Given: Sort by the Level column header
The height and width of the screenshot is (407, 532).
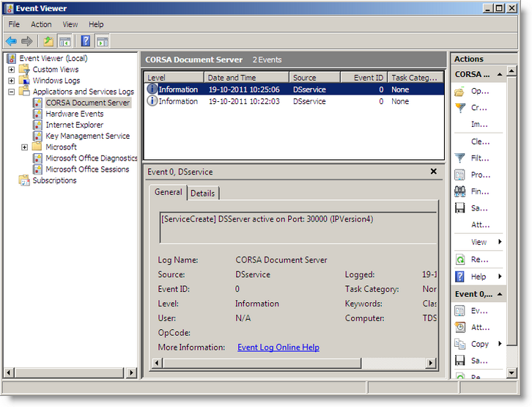Looking at the screenshot, I should click(x=174, y=78).
